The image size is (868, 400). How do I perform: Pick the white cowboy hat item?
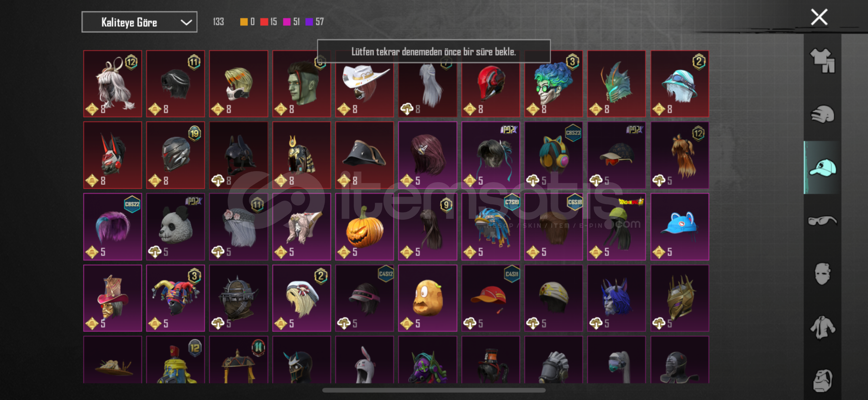click(x=364, y=84)
